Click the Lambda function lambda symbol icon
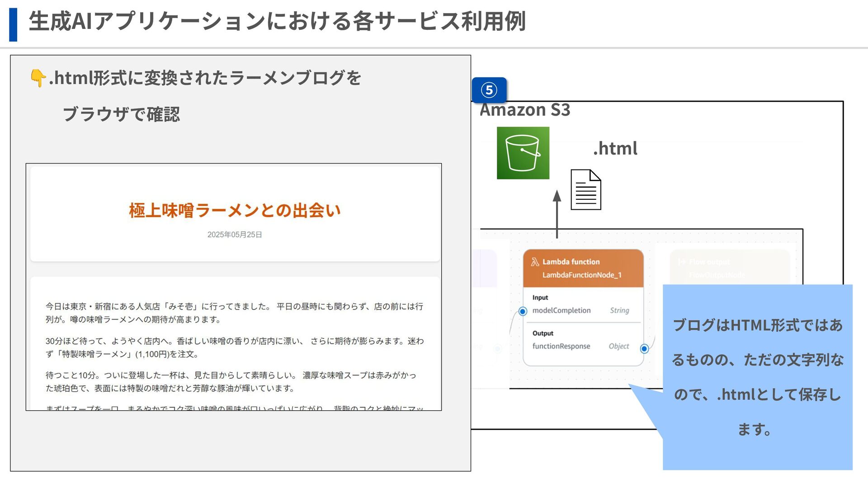Viewport: 868px width, 488px height. [535, 262]
